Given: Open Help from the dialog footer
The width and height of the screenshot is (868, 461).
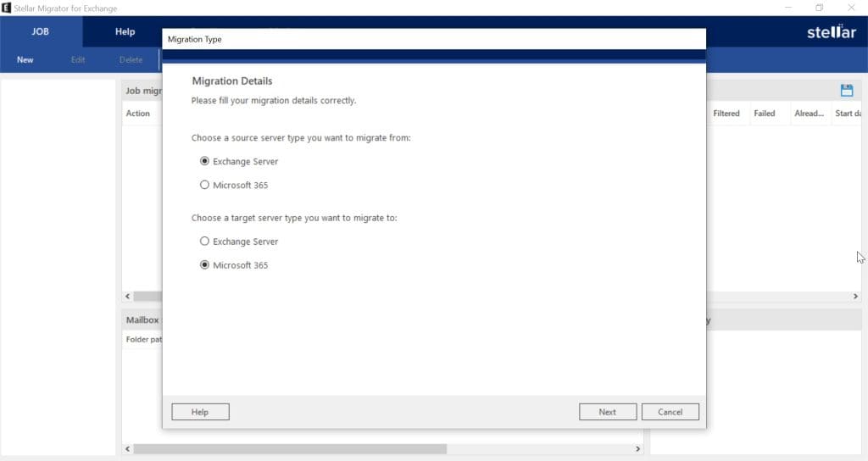Looking at the screenshot, I should coord(200,412).
